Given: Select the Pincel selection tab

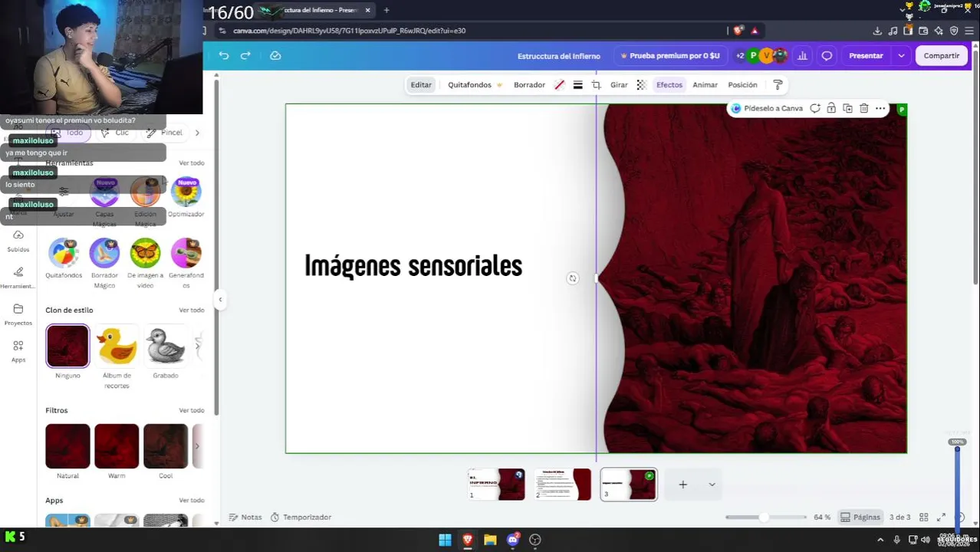Looking at the screenshot, I should [164, 133].
